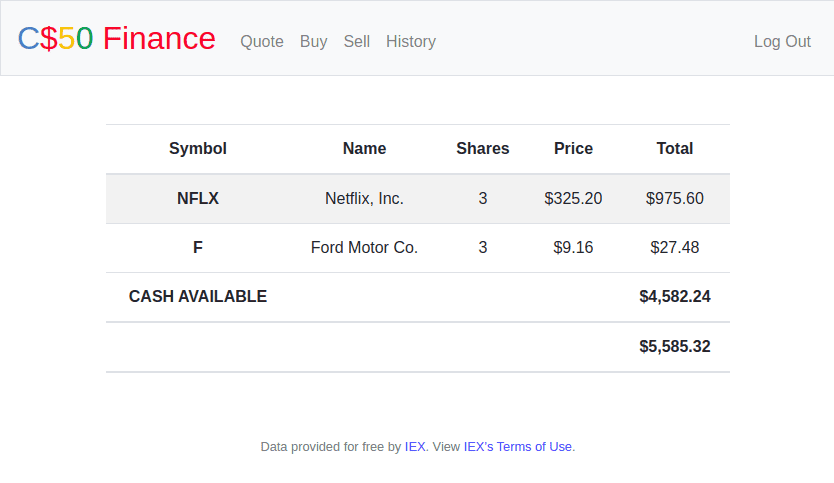Screen dimensions: 834x483
Task: Click the $4,582.24 cash amount
Action: (x=674, y=296)
